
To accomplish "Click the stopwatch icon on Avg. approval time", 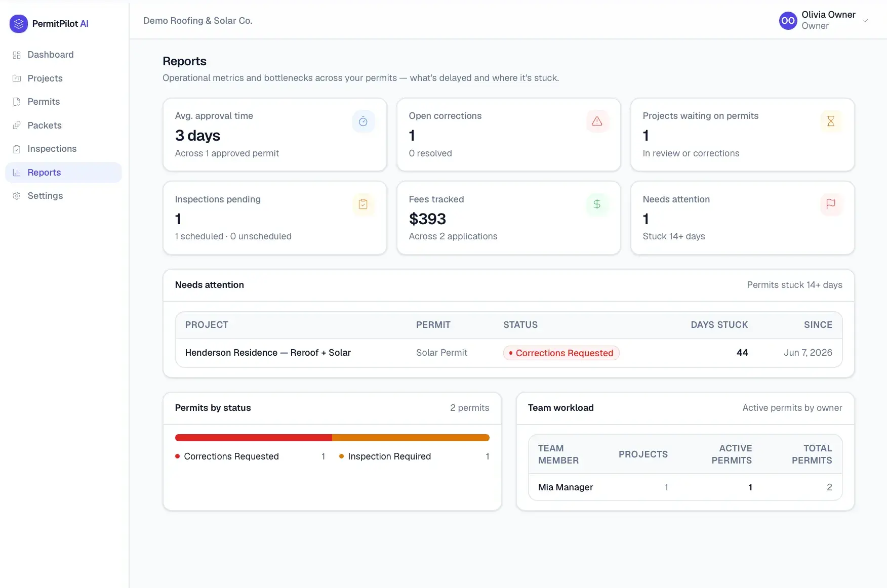I will 363,121.
